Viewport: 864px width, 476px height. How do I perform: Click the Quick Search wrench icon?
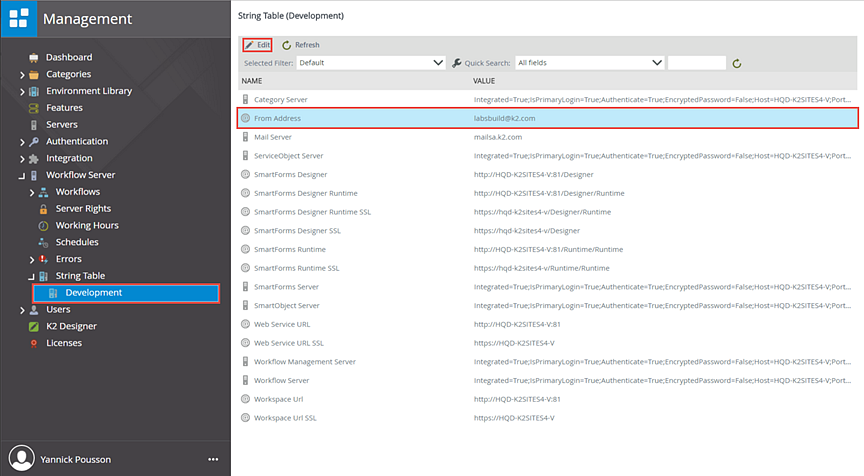coord(457,63)
